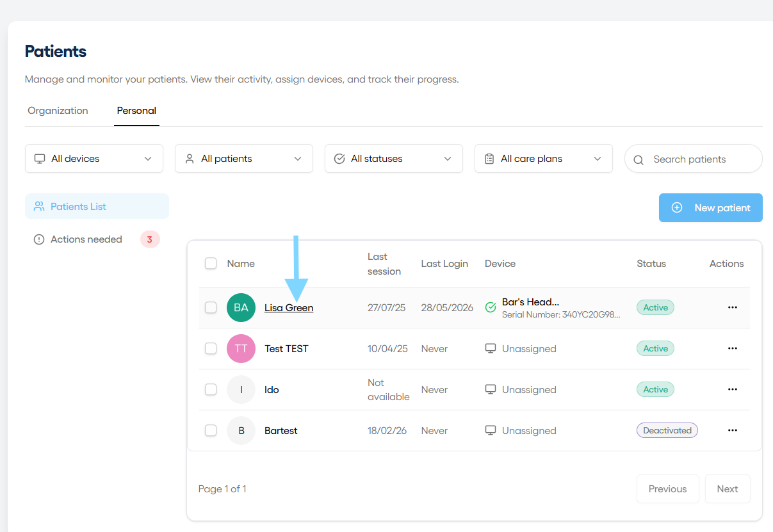
Task: Click the Patients List people icon
Action: [x=39, y=206]
